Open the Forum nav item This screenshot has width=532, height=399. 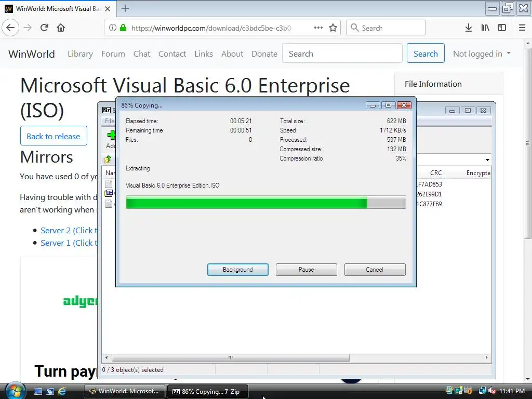[x=113, y=54]
